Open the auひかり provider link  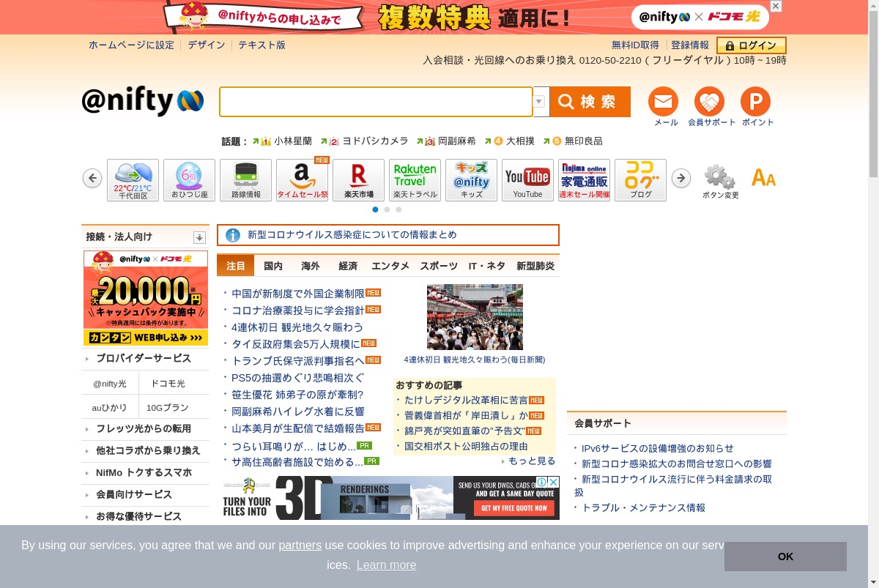110,408
